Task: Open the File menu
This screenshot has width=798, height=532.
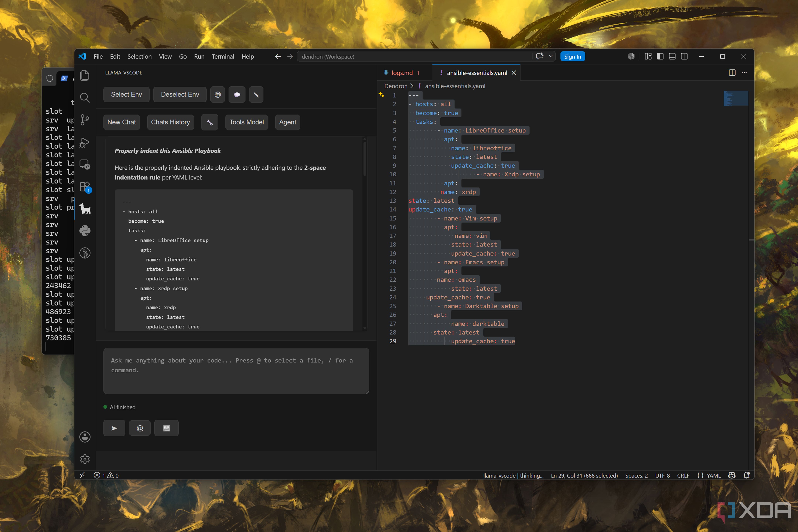Action: click(98, 56)
